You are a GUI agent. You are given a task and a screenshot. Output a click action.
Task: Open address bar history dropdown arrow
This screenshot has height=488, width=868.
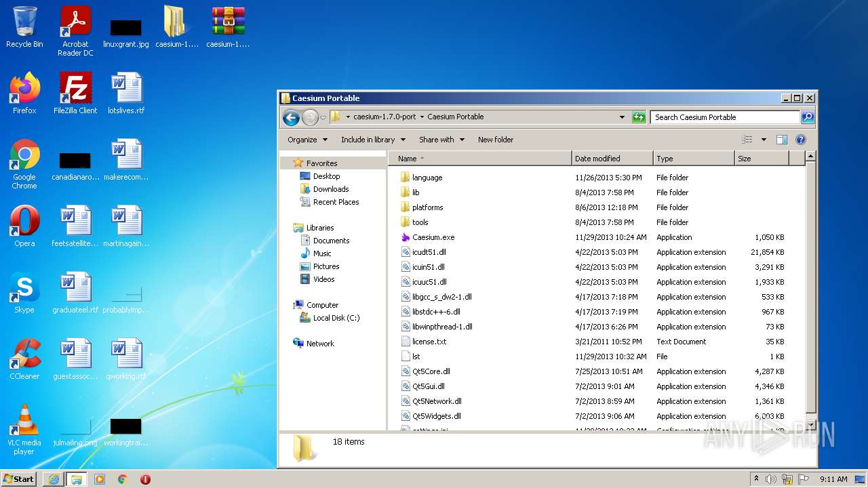pyautogui.click(x=622, y=117)
